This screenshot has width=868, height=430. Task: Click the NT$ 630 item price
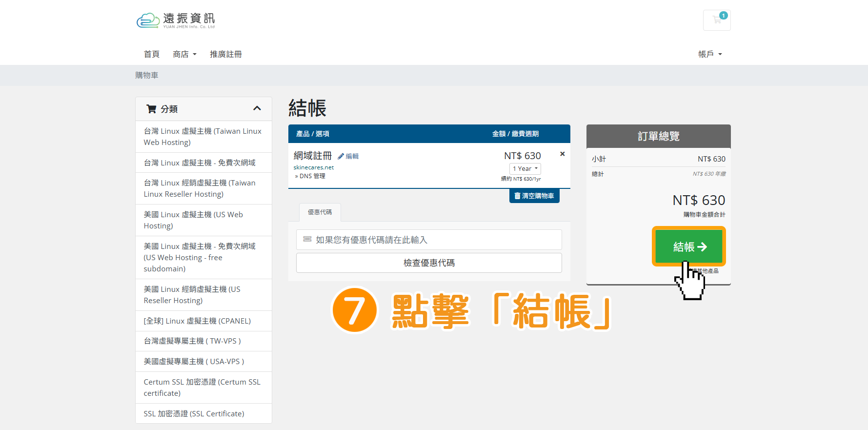pos(523,156)
